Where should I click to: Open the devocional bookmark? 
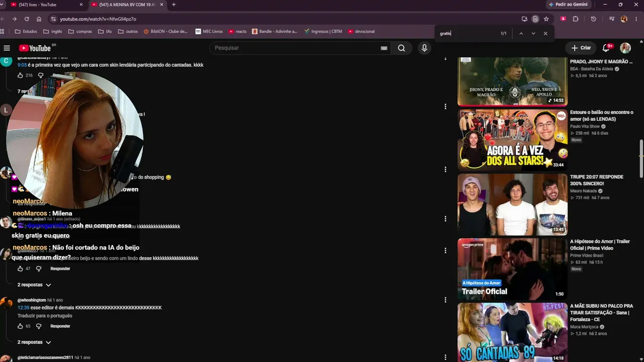pyautogui.click(x=361, y=31)
